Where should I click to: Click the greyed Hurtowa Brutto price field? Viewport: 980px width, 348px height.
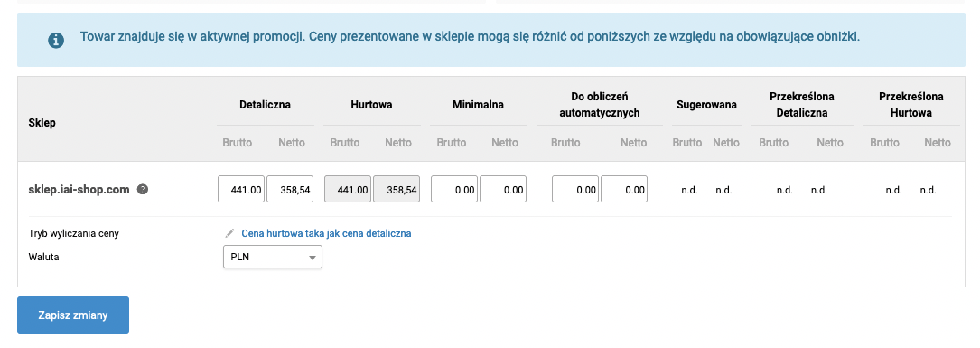pos(348,189)
